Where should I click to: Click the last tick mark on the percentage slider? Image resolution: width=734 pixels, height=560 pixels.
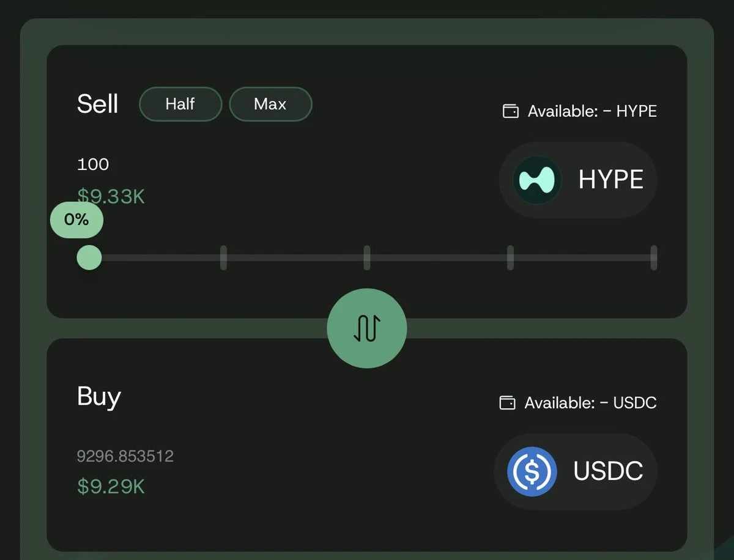pyautogui.click(x=654, y=257)
